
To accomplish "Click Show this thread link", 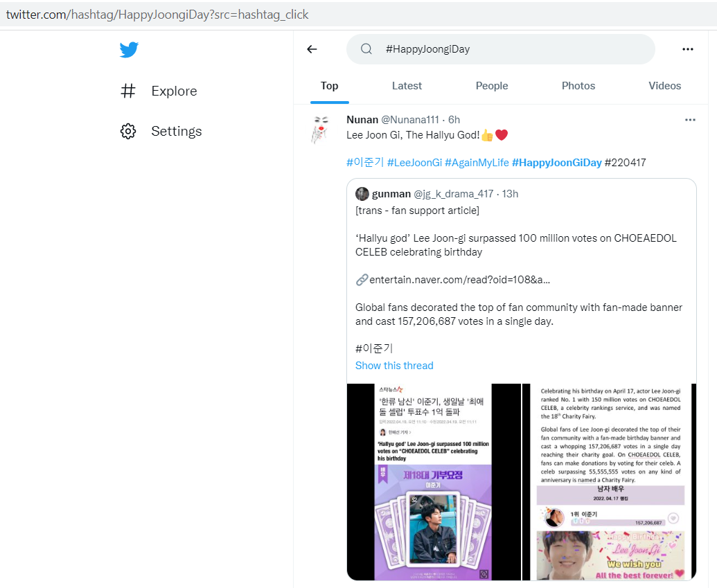I will [x=394, y=366].
